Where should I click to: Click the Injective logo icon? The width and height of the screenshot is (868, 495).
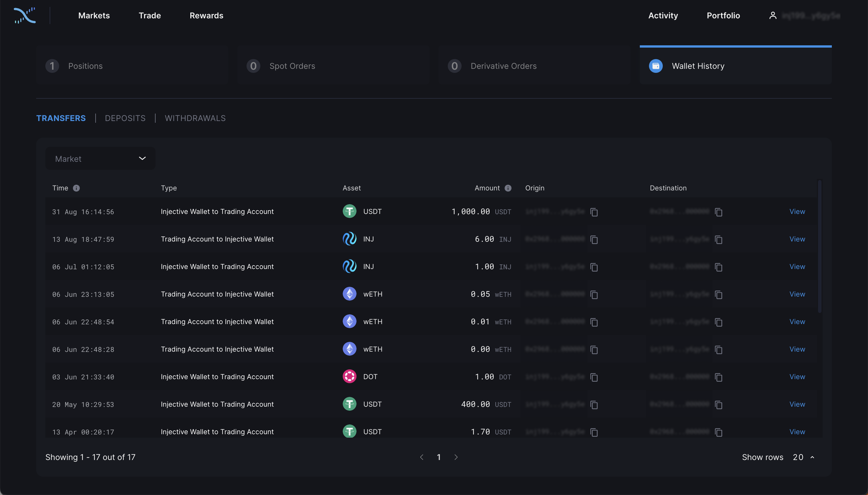[24, 15]
